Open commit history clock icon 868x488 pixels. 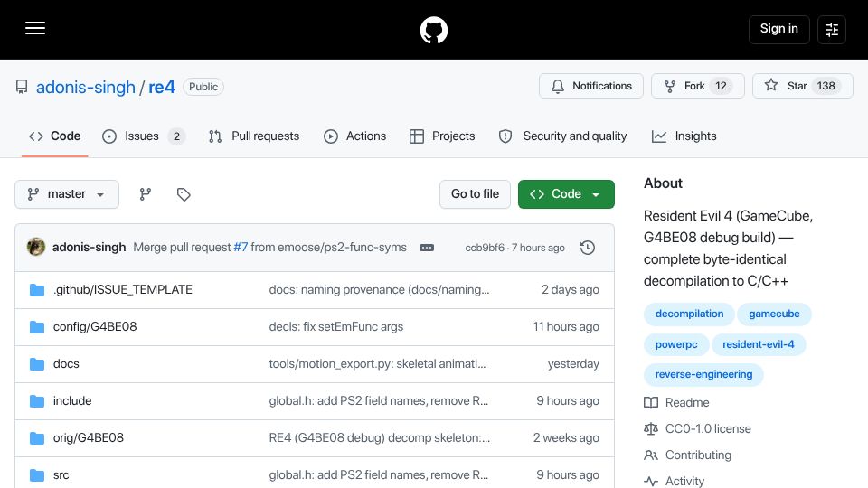588,248
